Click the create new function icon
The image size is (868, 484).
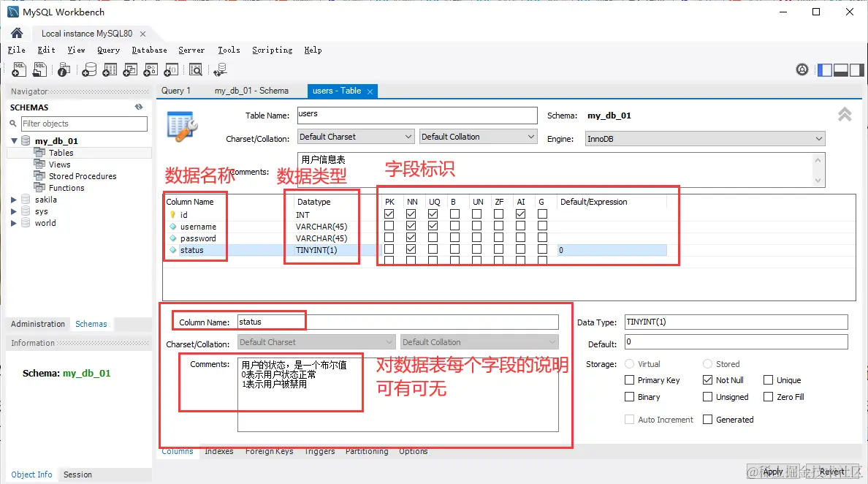171,69
